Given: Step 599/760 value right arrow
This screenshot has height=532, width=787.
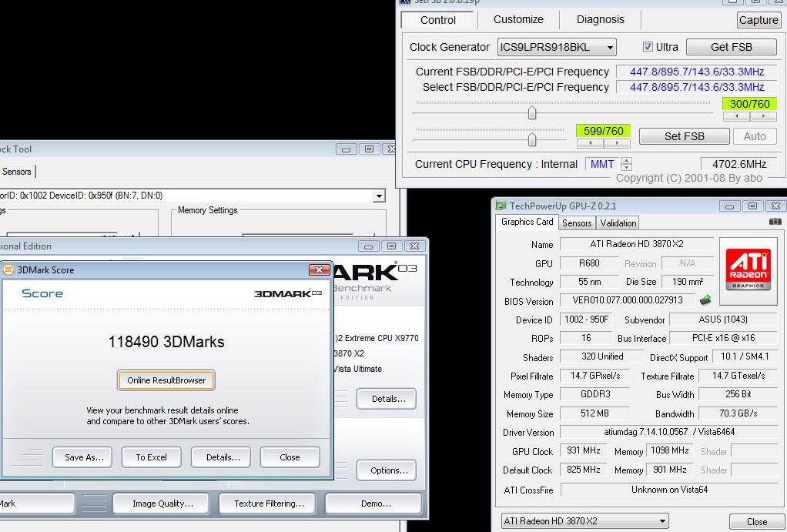Looking at the screenshot, I should coord(617,143).
